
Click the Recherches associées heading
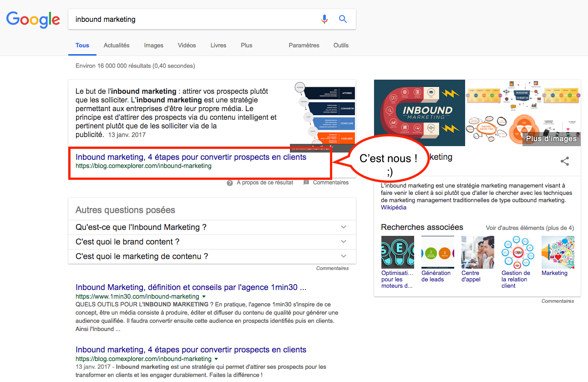pyautogui.click(x=422, y=227)
